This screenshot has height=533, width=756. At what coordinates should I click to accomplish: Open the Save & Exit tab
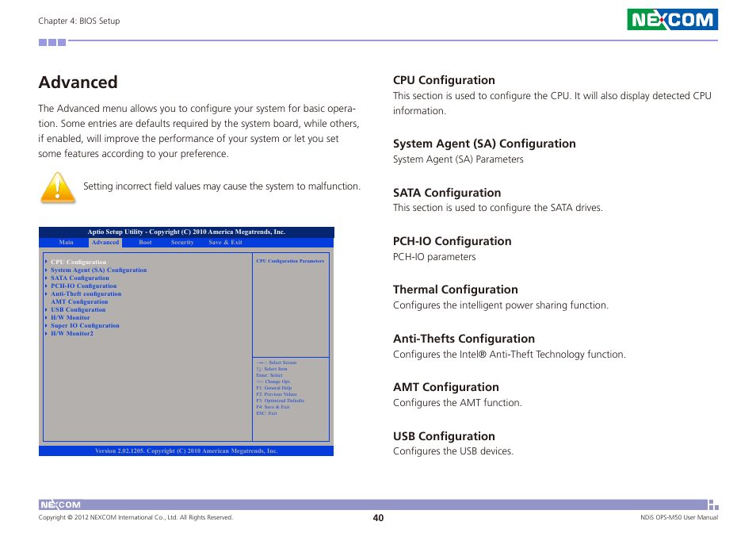click(x=225, y=242)
